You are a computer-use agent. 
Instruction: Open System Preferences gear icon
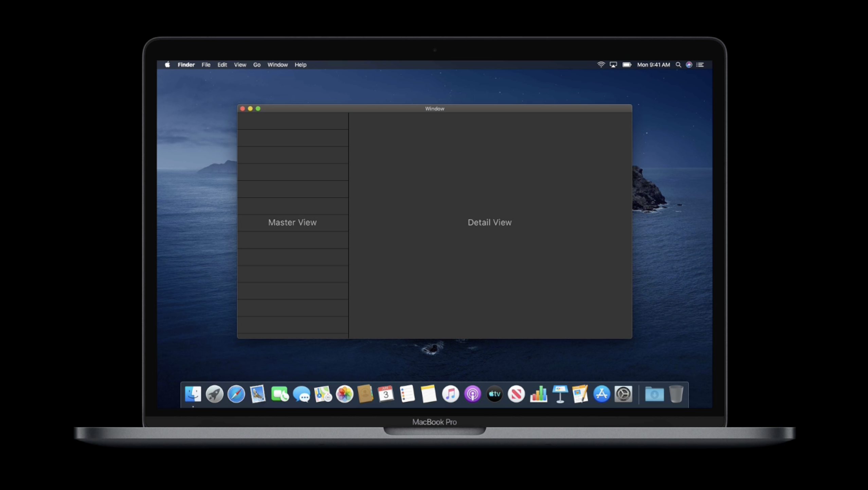[x=623, y=394]
